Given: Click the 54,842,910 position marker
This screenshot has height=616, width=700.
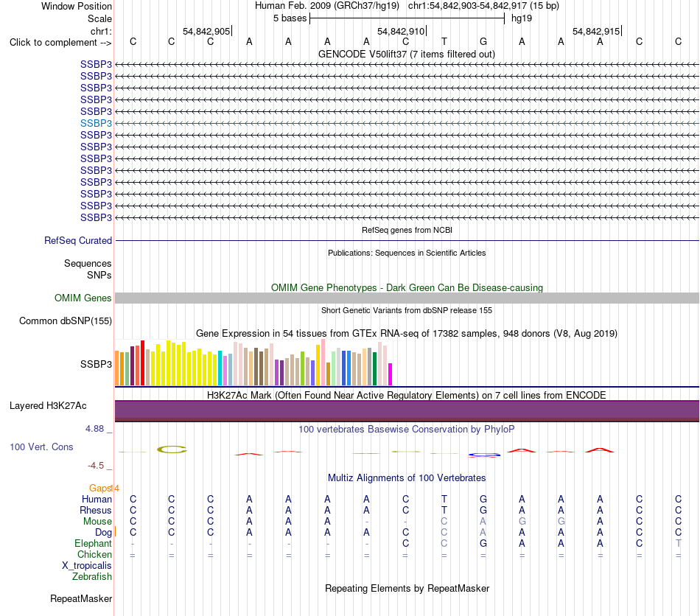Looking at the screenshot, I should 402,31.
